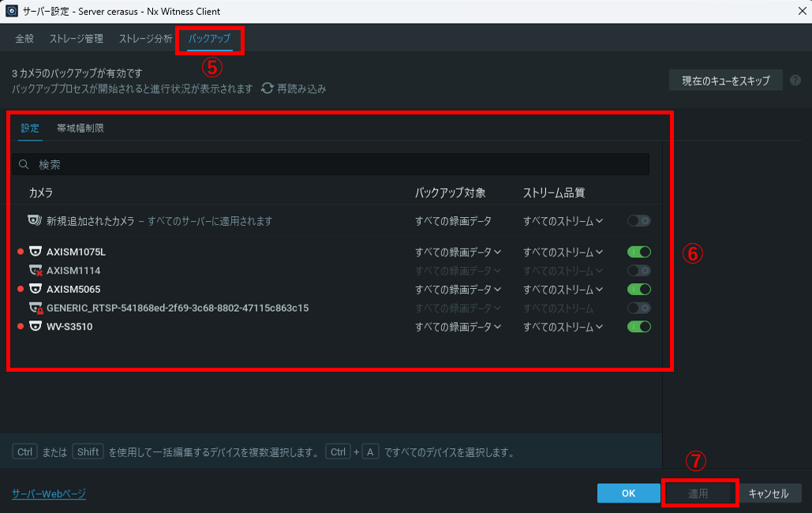Image resolution: width=812 pixels, height=513 pixels.
Task: Open backup target dropdown for GENERIC_RTSP camera
Action: pyautogui.click(x=458, y=309)
